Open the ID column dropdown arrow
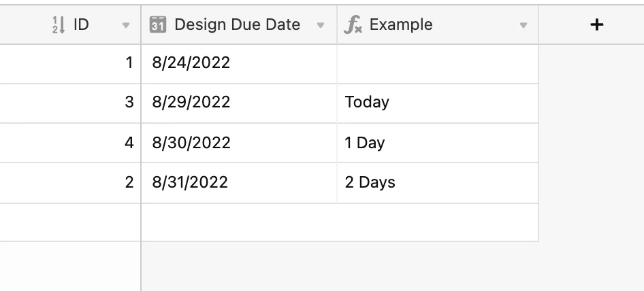644x291 pixels. click(126, 25)
